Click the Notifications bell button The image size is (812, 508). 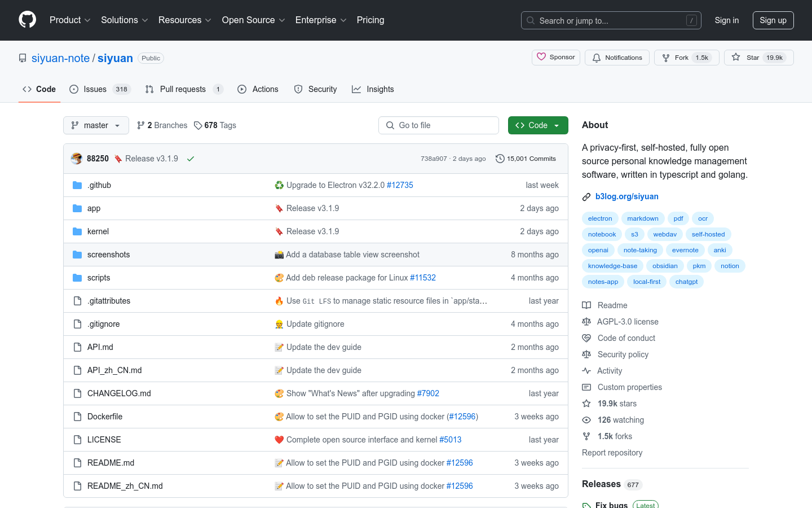click(617, 58)
